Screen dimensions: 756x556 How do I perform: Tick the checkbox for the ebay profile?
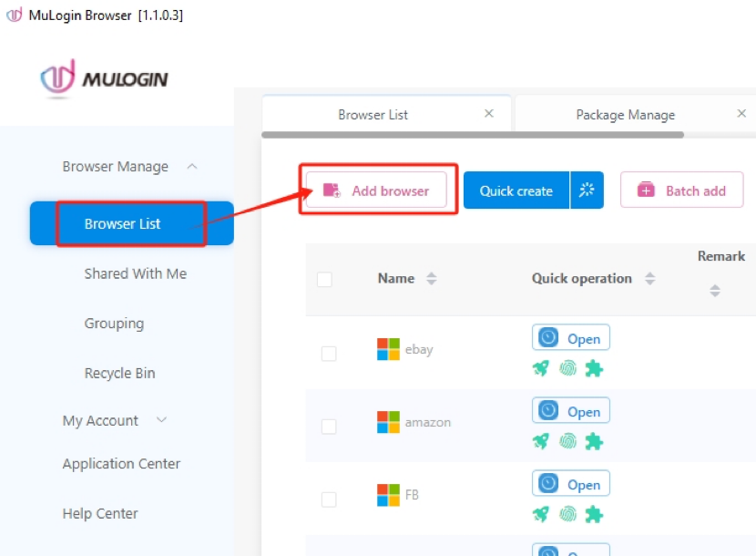(x=329, y=354)
